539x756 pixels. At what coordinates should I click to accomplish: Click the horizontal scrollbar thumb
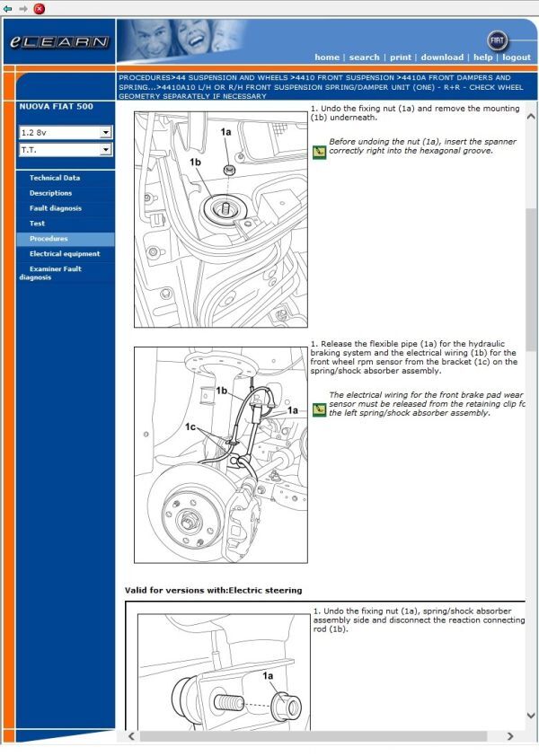[x=314, y=736]
